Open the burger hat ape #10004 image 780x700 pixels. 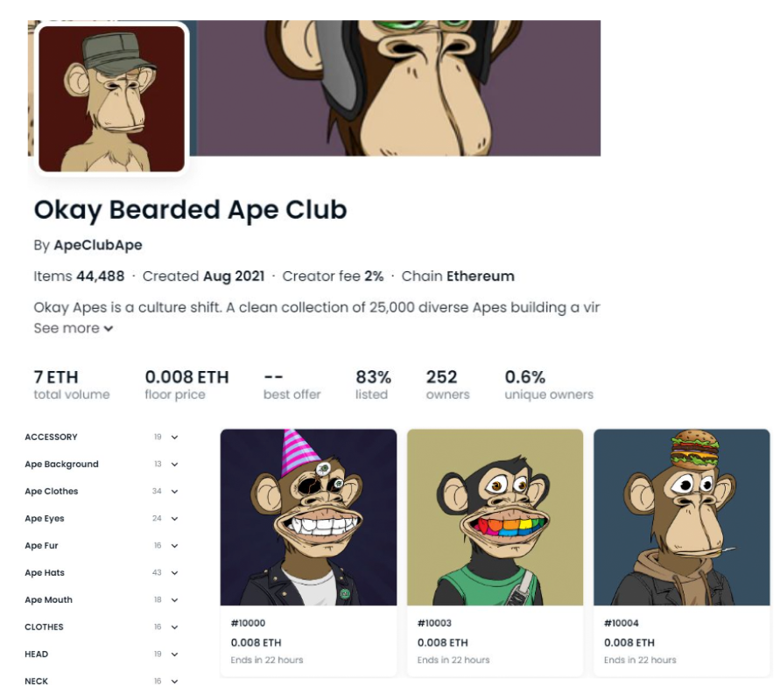pyautogui.click(x=681, y=517)
